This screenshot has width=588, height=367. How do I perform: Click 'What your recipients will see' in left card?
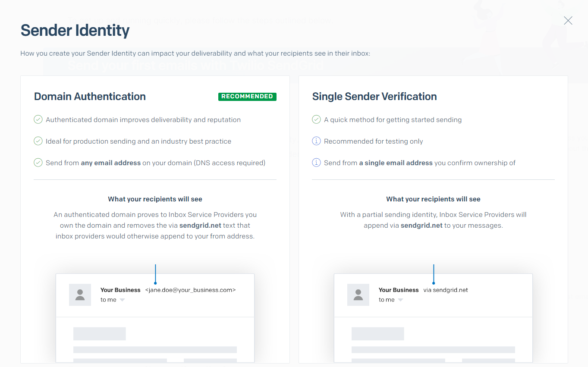point(155,199)
